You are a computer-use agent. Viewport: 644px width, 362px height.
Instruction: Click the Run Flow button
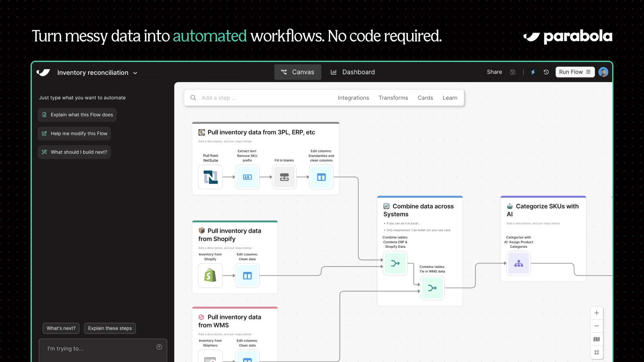click(570, 72)
